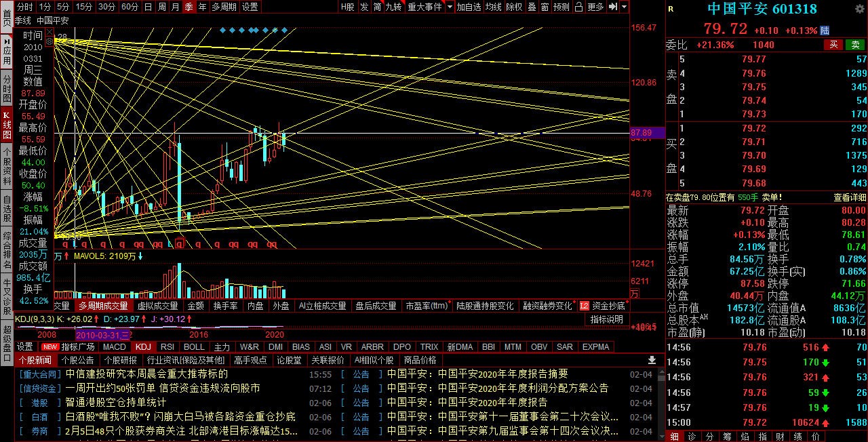Open 个股公告 news tab
The height and width of the screenshot is (442, 868).
tap(77, 360)
